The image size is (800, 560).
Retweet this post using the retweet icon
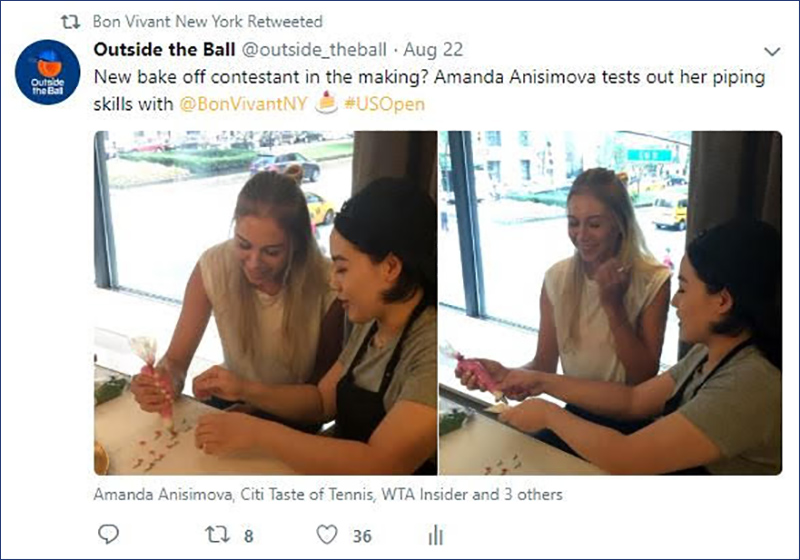pos(217,534)
